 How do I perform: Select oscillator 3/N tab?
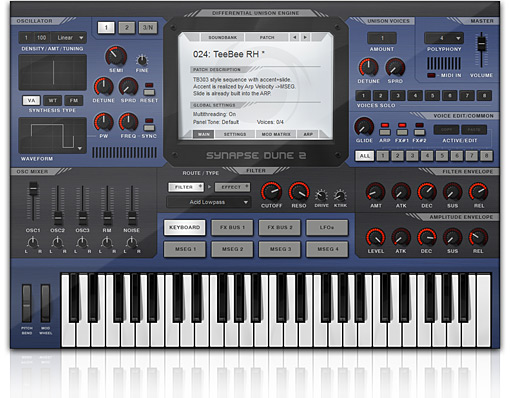tap(148, 28)
